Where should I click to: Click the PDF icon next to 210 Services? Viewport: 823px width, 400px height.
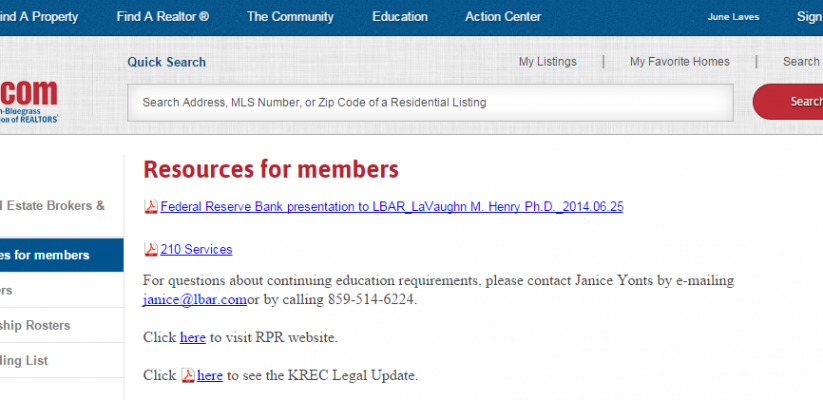coord(151,249)
